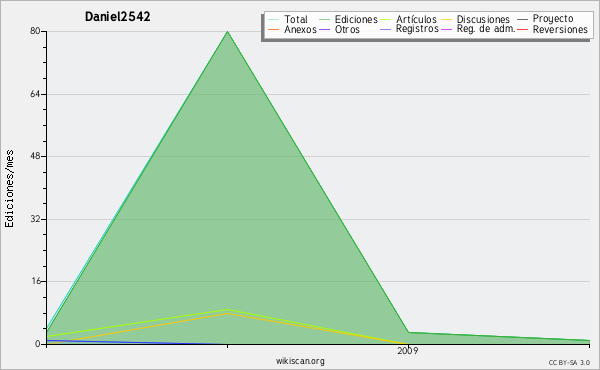Viewport: 600px width, 370px height.
Task: Click the 32 y-axis value
Action: click(x=35, y=219)
